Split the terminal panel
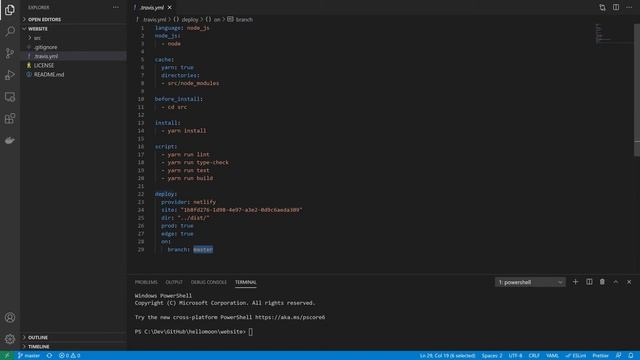 click(589, 282)
